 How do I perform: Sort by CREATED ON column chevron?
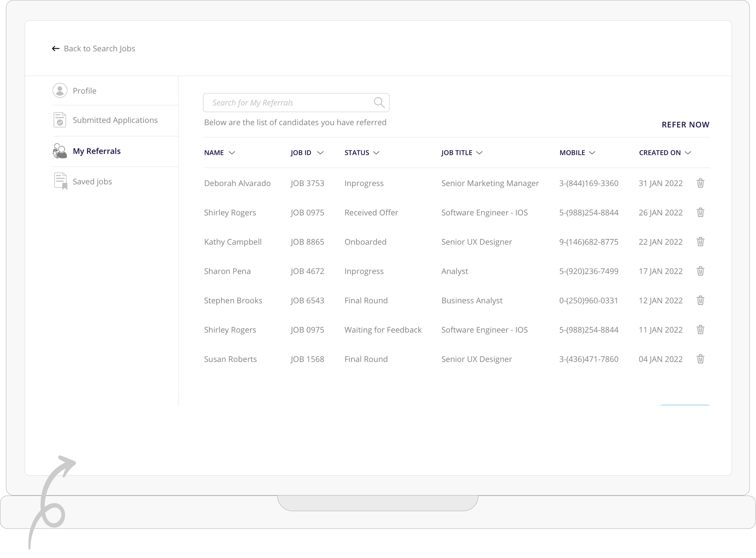tap(688, 153)
